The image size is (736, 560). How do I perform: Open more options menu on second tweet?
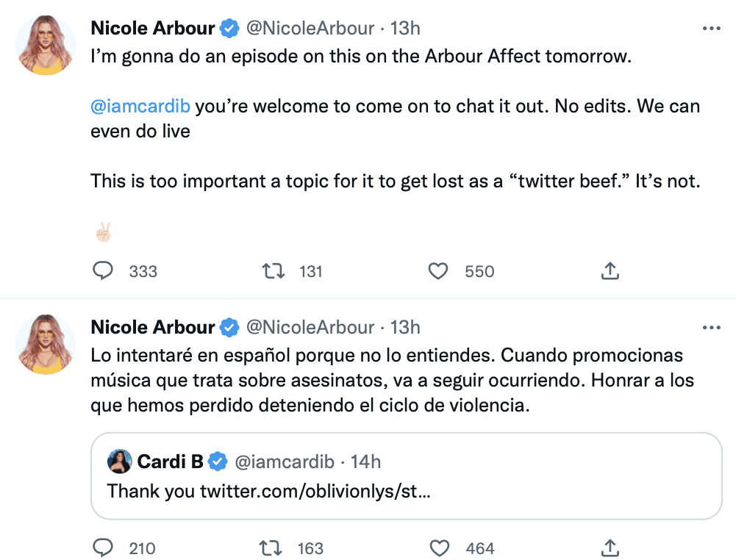tap(711, 327)
